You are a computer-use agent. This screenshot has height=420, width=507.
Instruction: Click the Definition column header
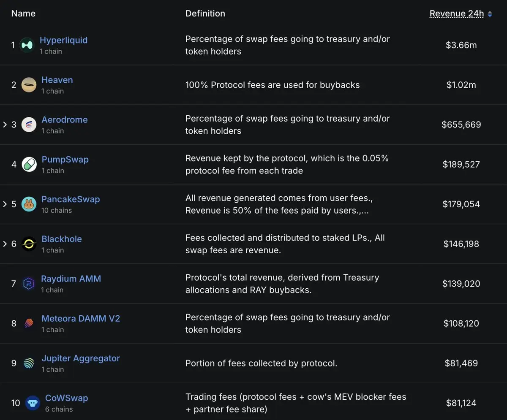click(205, 14)
